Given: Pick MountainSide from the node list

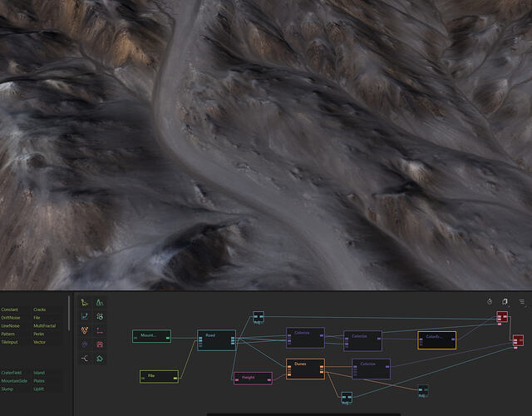Looking at the screenshot, I should [x=14, y=381].
